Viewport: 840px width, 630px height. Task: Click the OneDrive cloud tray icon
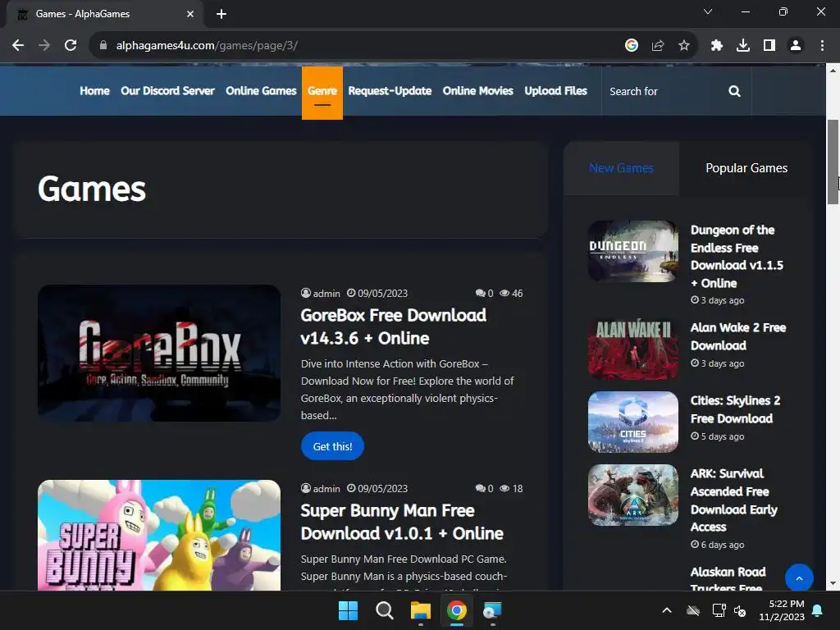[693, 610]
